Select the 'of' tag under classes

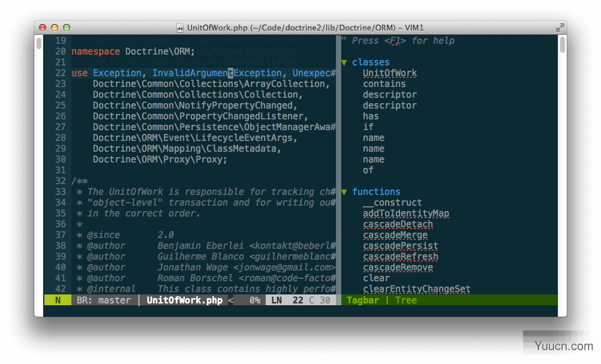pyautogui.click(x=368, y=170)
